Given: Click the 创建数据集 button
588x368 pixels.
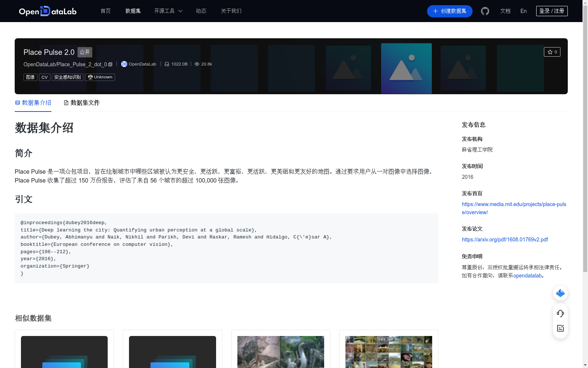Looking at the screenshot, I should [449, 11].
